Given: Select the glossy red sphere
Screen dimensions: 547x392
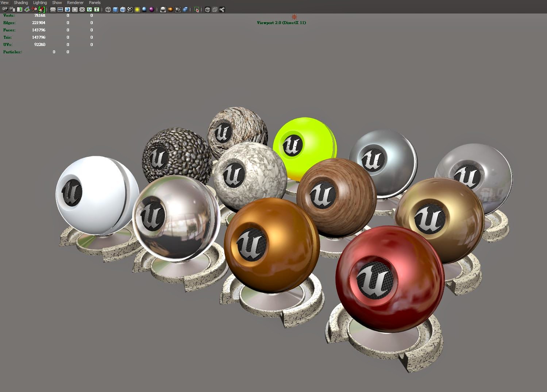Looking at the screenshot, I should tap(389, 279).
